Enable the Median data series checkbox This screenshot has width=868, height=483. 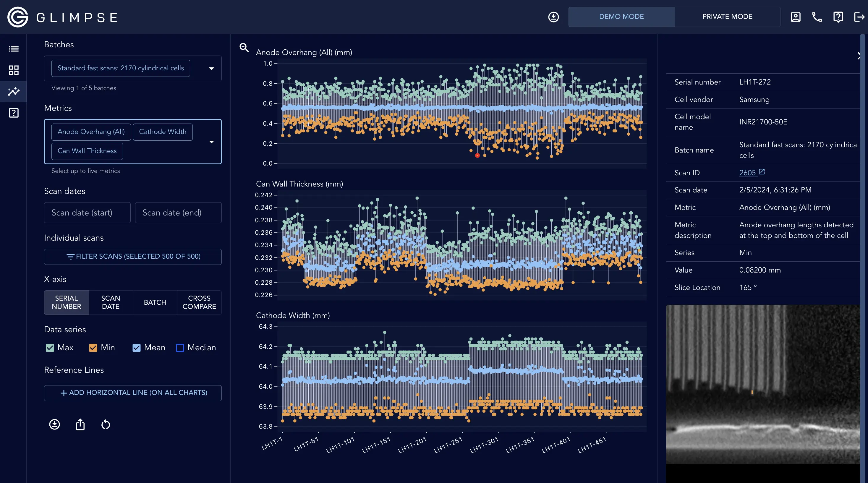pyautogui.click(x=180, y=348)
